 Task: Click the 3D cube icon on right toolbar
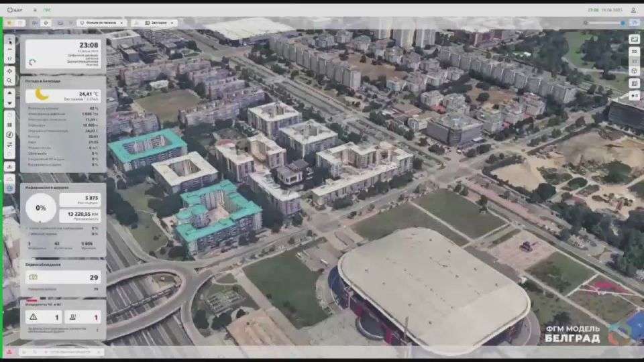(634, 71)
